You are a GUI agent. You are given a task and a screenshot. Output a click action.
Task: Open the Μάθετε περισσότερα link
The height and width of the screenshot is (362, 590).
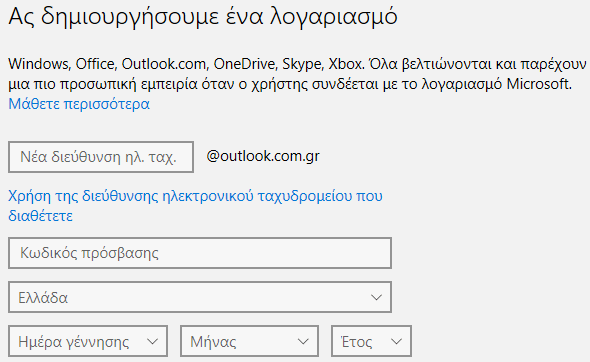(x=79, y=104)
